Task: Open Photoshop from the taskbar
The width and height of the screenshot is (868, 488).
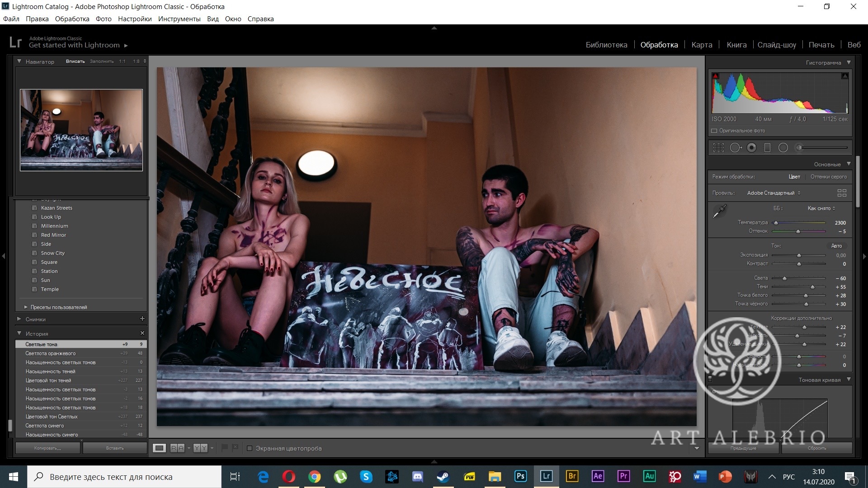Action: 520,476
